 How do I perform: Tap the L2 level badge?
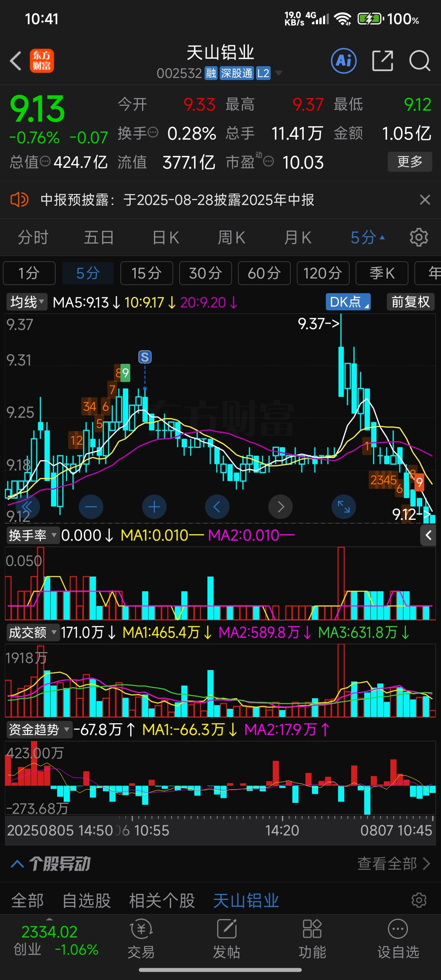click(x=263, y=73)
